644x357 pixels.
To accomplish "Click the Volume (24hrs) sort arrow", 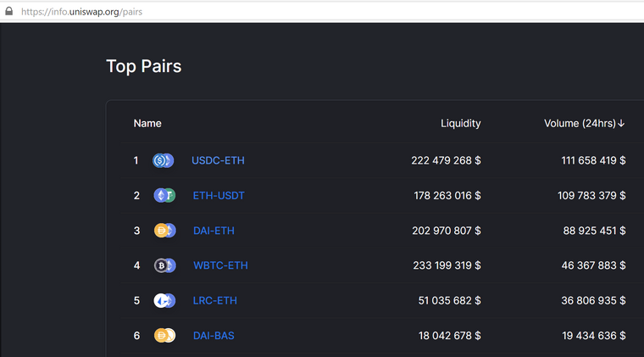I will (x=621, y=123).
